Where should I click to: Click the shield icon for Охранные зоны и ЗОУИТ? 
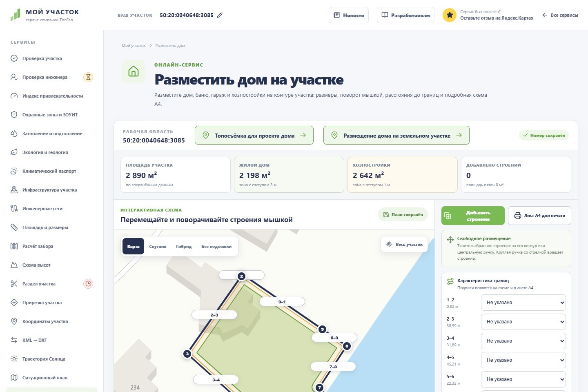click(14, 115)
